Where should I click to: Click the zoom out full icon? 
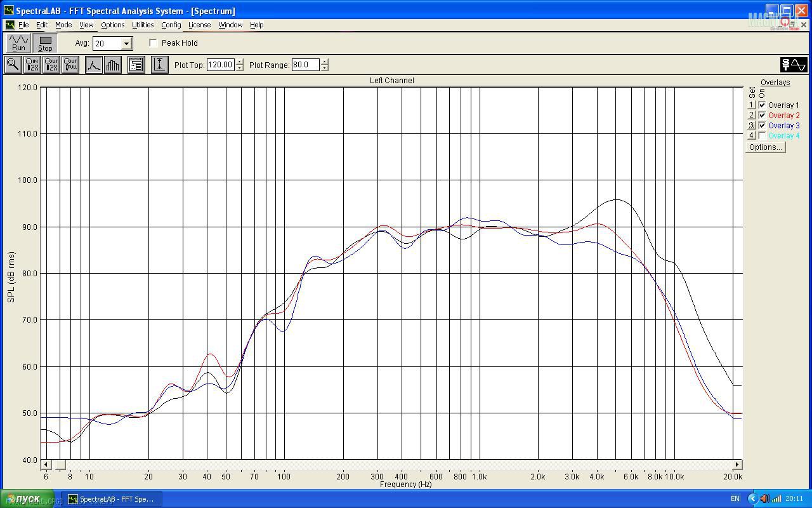coord(70,65)
